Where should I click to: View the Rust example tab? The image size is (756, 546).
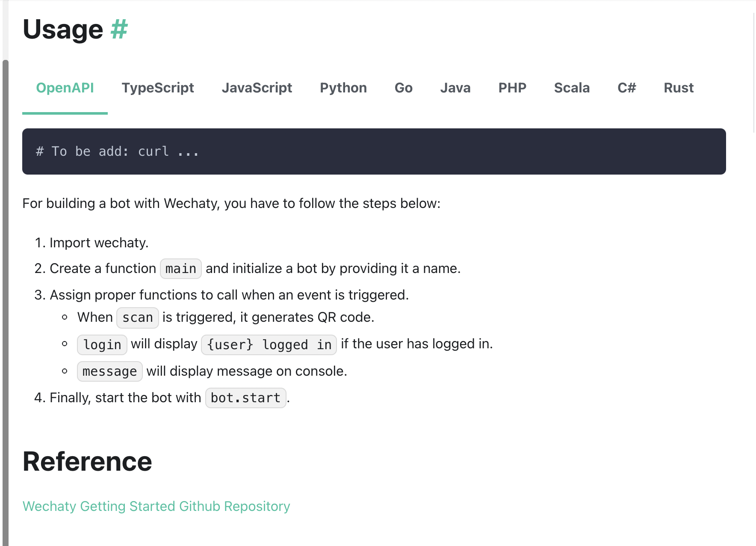tap(679, 88)
